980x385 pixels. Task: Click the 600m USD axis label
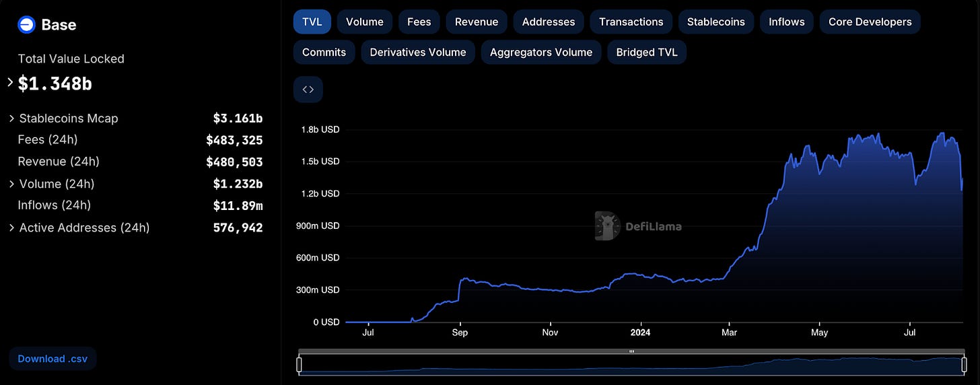point(318,258)
